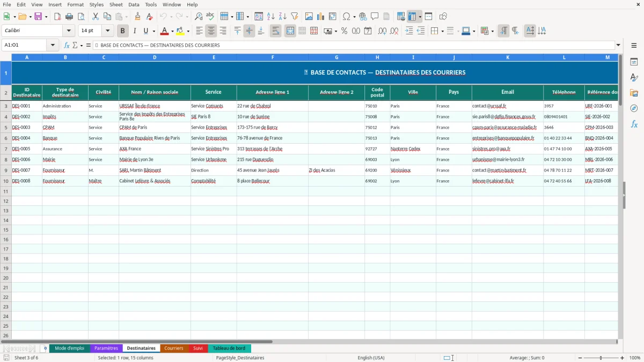Image resolution: width=644 pixels, height=362 pixels.
Task: Cut the selection with scissors icon
Action: pos(96,17)
